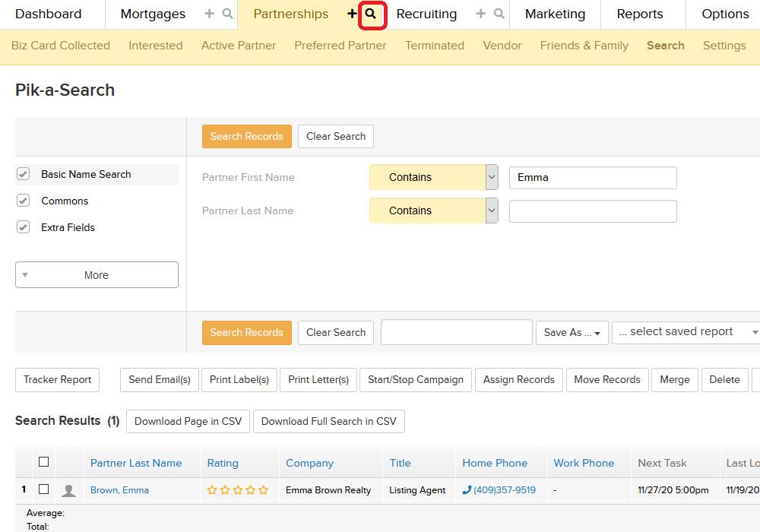This screenshot has height=532, width=760.
Task: Click the Mortgages add plus icon
Action: (209, 14)
